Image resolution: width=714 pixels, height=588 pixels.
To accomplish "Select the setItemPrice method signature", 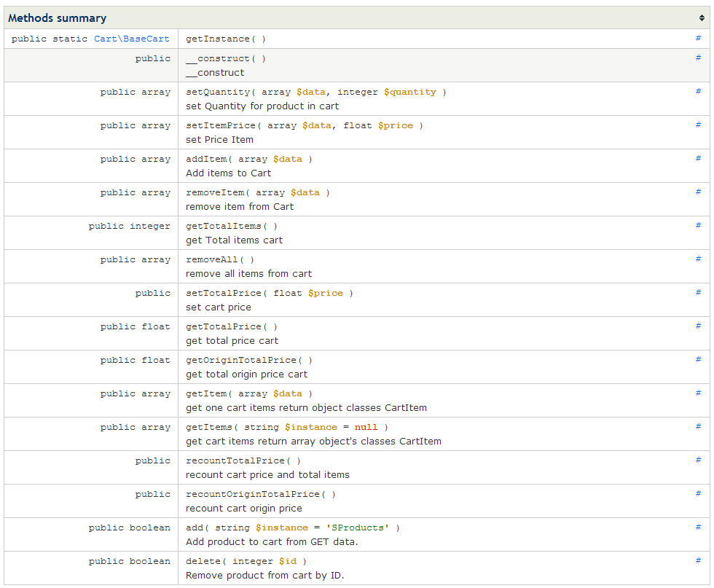I will [305, 126].
